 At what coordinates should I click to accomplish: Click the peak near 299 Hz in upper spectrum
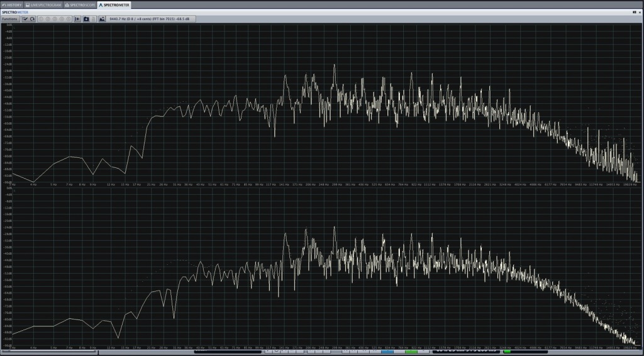point(335,65)
